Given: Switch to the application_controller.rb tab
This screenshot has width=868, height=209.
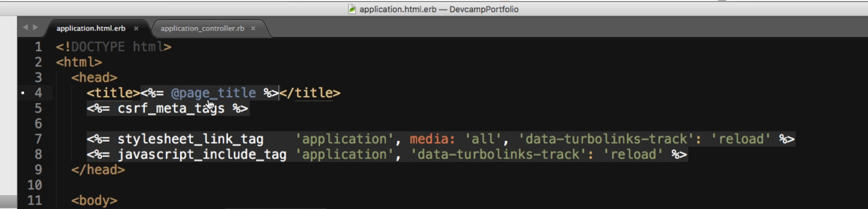Looking at the screenshot, I should 202,28.
